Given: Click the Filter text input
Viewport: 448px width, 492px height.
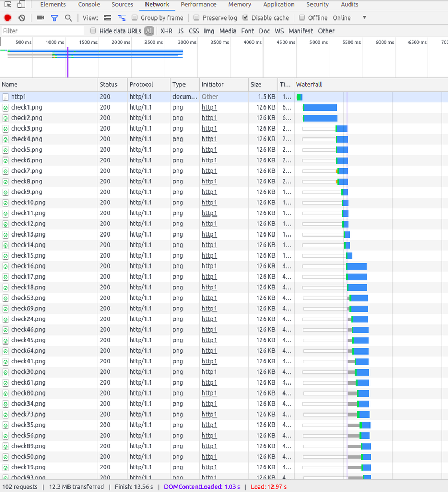Looking at the screenshot, I should [42, 31].
